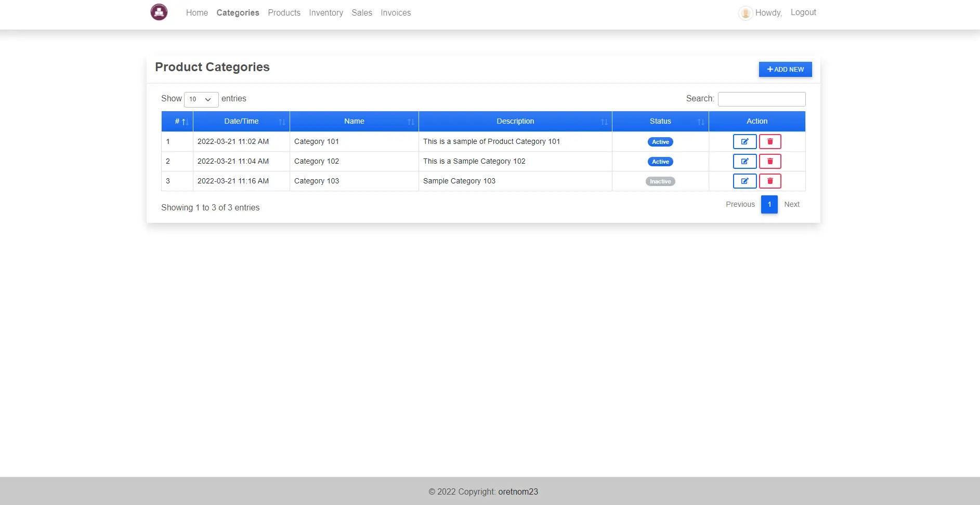
Task: Click the Add New button
Action: [785, 70]
